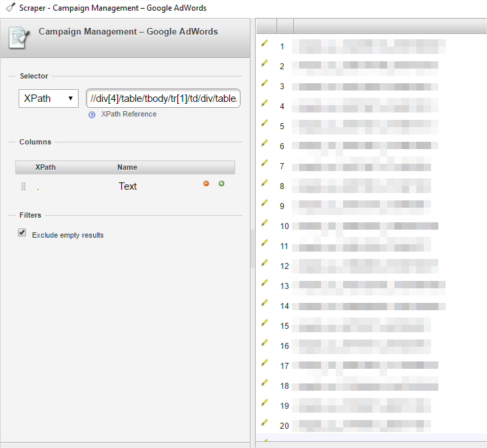Click the Scraper document icon in header
Image resolution: width=487 pixels, height=448 pixels.
[19, 38]
